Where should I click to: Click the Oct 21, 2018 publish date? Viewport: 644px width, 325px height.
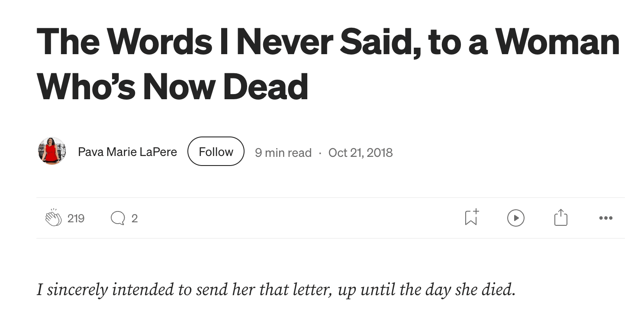click(361, 153)
